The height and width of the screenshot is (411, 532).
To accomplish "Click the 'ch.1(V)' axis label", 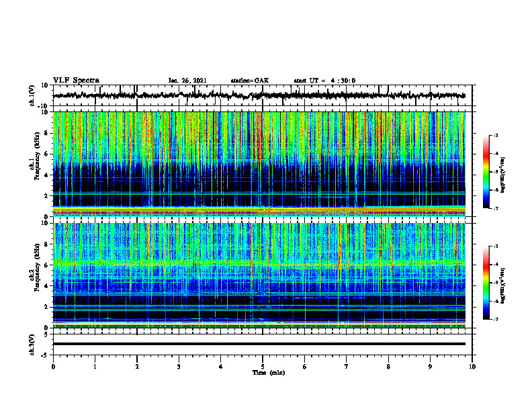I will (x=32, y=95).
